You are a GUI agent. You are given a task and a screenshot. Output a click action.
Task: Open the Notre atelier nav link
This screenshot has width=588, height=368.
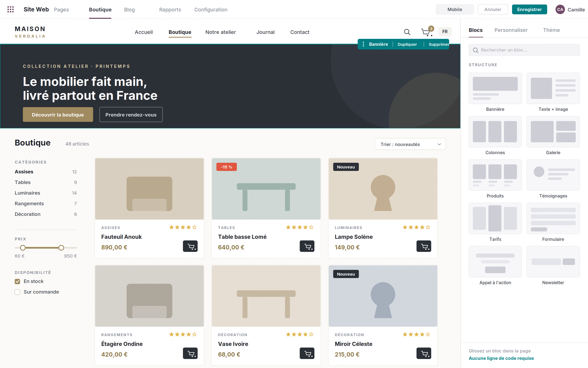(220, 32)
